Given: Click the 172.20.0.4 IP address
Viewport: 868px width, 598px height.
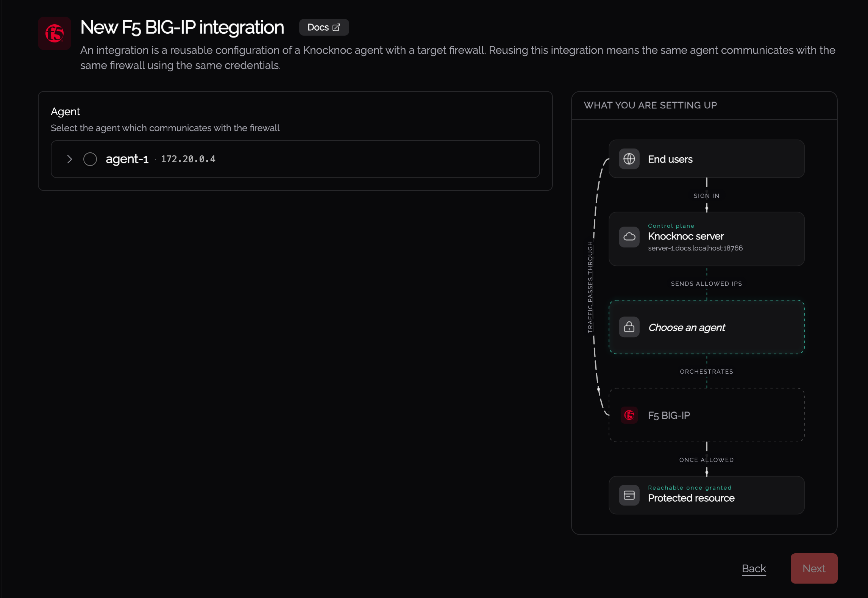Looking at the screenshot, I should click(188, 159).
